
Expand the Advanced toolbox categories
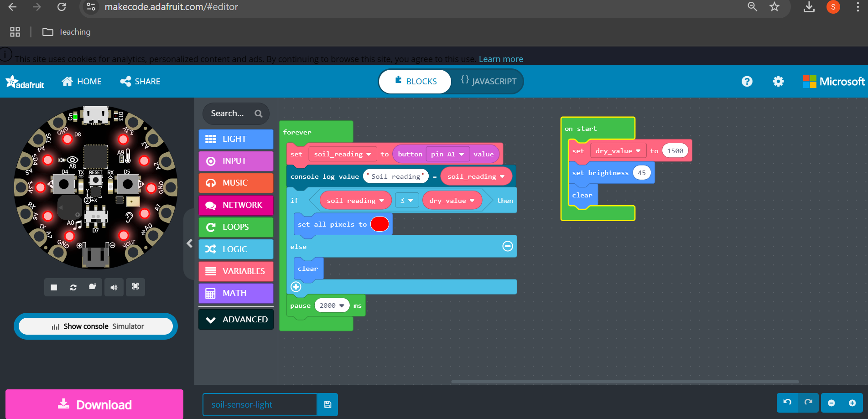[x=236, y=320]
